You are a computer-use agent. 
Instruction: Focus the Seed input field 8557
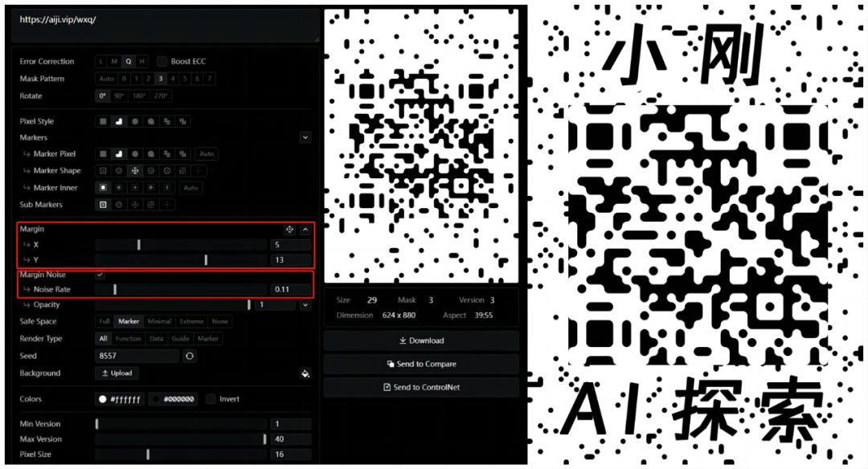137,357
